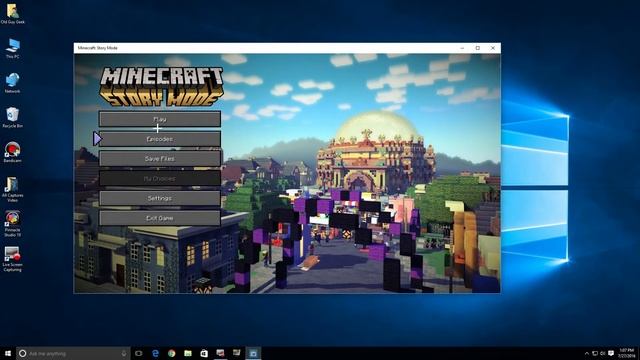640x360 pixels.
Task: Open This PC desktop icon
Action: (x=12, y=48)
